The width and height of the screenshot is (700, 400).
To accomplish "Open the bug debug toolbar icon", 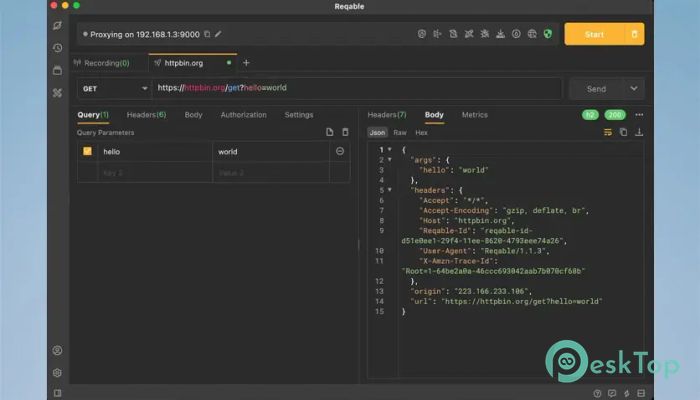I will pyautogui.click(x=485, y=34).
